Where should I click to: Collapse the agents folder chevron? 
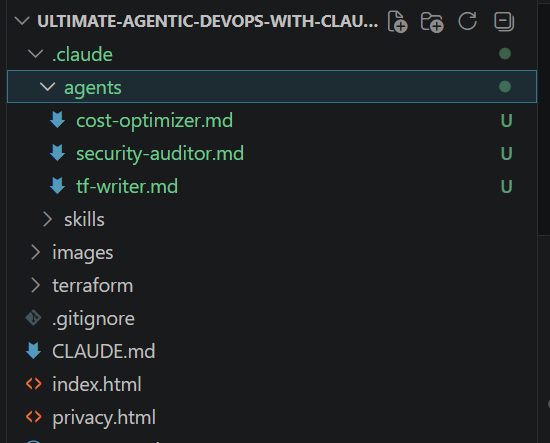[x=47, y=87]
